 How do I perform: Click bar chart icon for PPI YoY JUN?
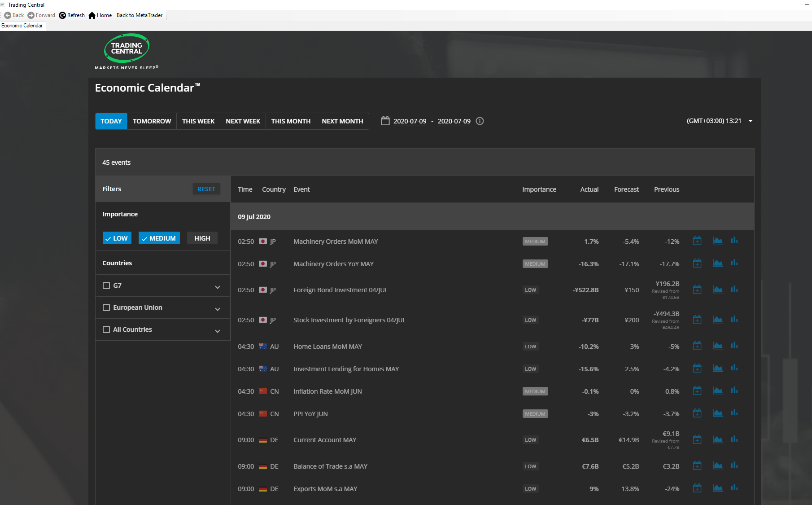click(734, 413)
